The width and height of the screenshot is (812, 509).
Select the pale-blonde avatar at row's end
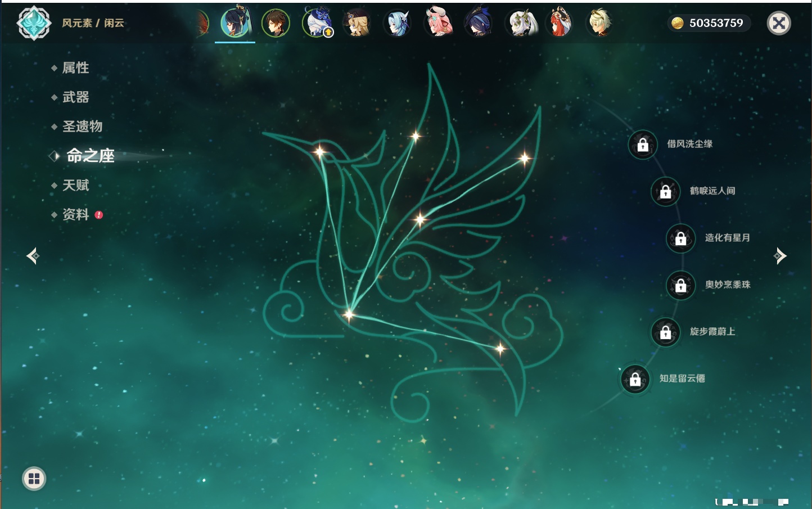point(600,23)
